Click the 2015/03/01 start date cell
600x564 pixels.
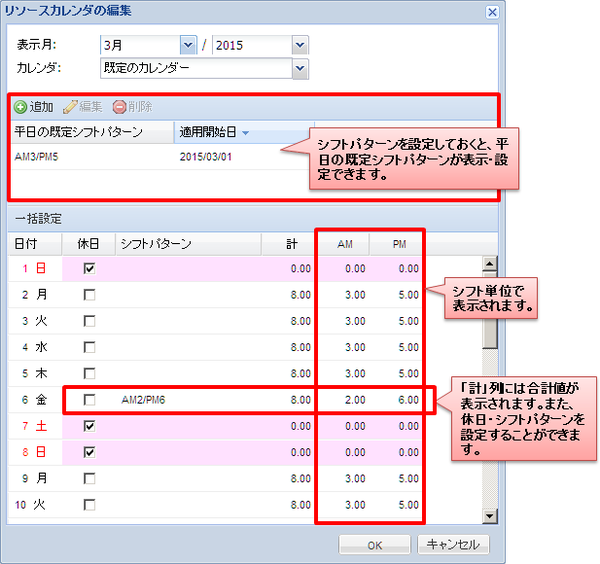point(206,157)
